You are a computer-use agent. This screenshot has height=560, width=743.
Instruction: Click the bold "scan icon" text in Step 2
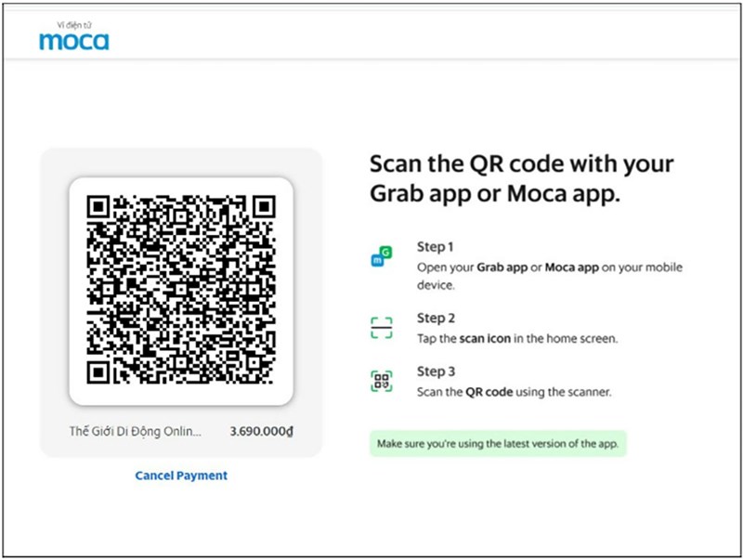[485, 339]
